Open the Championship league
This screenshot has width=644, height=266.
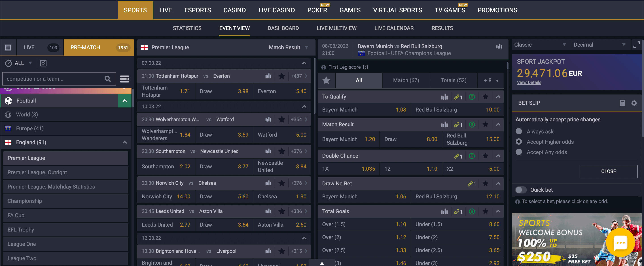pyautogui.click(x=66, y=201)
